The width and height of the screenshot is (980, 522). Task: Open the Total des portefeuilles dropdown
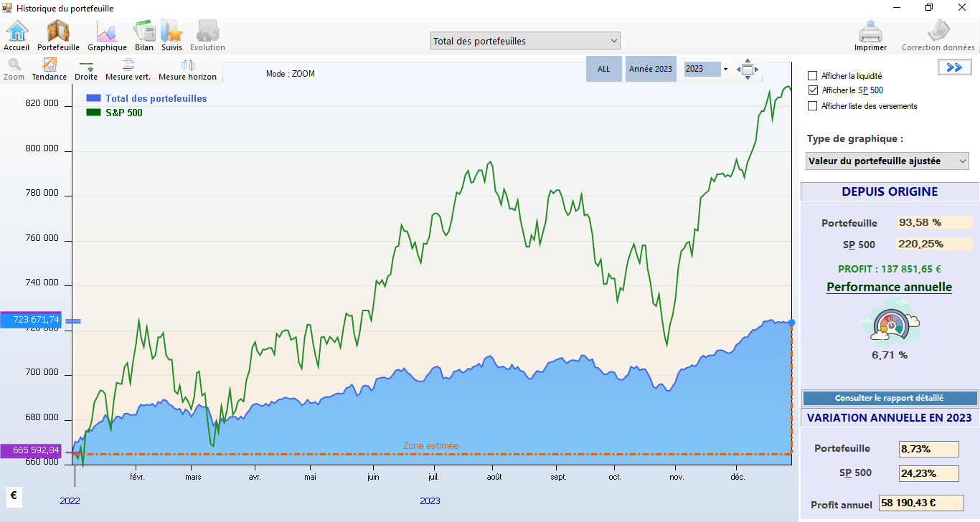[x=525, y=41]
